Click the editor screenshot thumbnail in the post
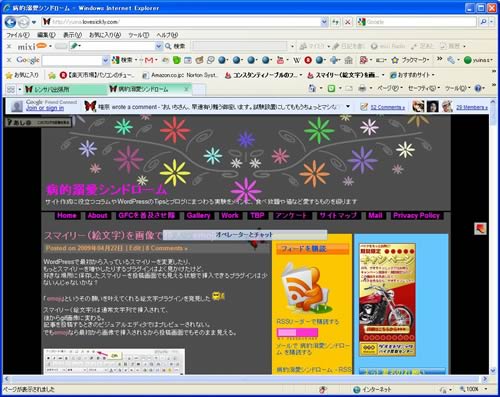 tap(114, 362)
